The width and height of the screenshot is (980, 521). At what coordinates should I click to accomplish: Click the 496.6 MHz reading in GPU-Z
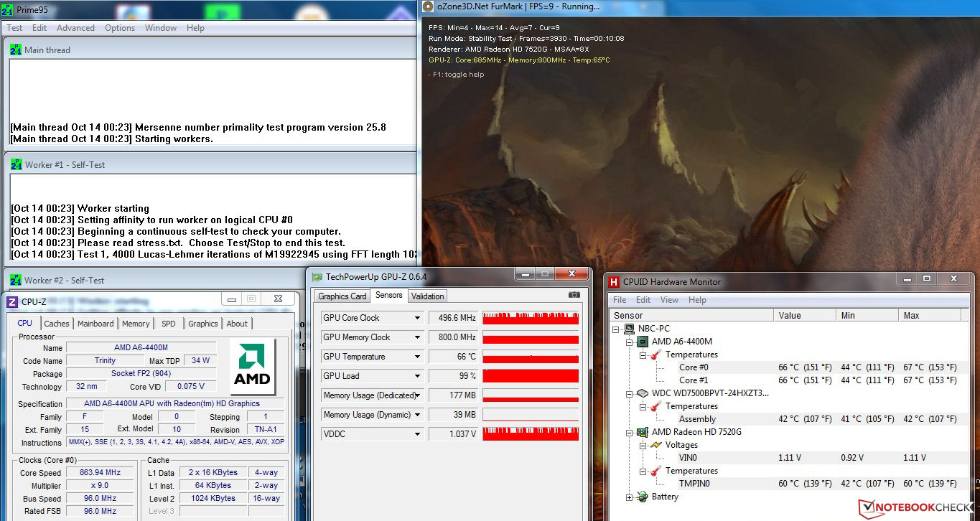pyautogui.click(x=453, y=318)
